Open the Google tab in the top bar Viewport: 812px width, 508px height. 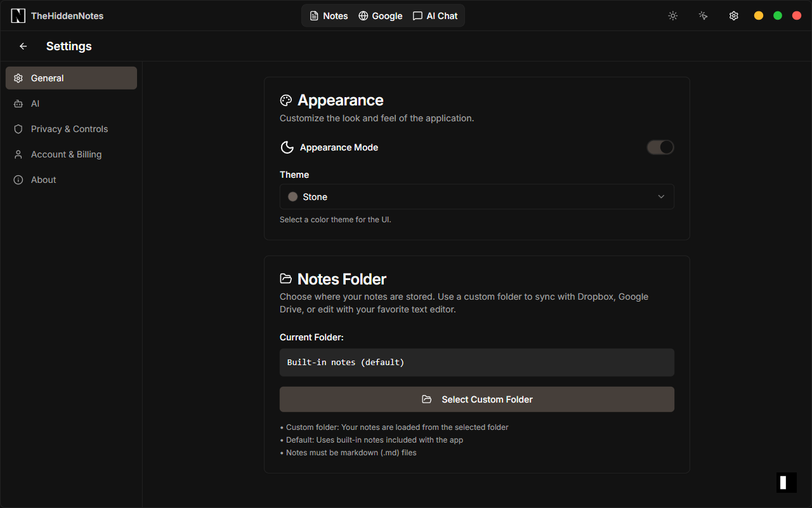(x=380, y=15)
